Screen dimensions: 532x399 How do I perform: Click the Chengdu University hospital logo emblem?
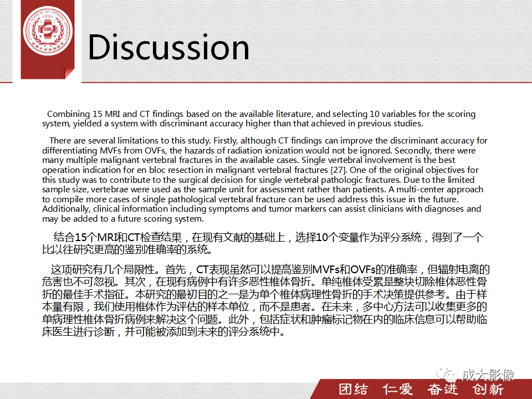coord(48,31)
